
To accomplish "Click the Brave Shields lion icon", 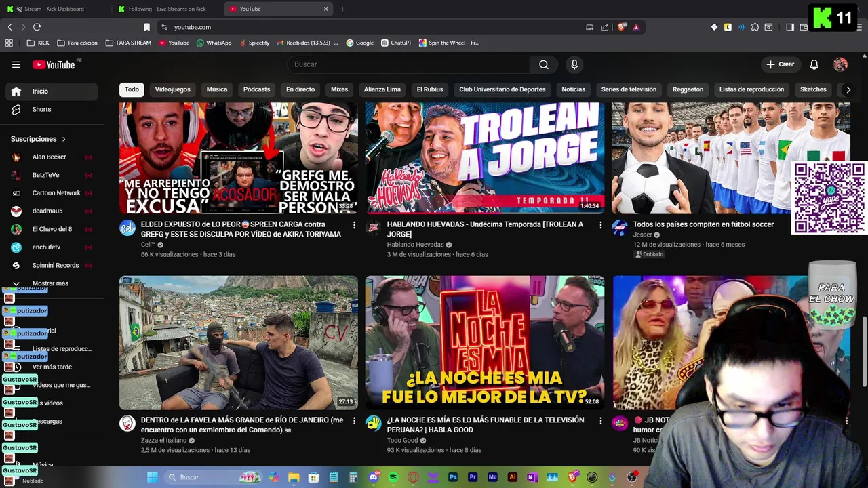I will (622, 27).
